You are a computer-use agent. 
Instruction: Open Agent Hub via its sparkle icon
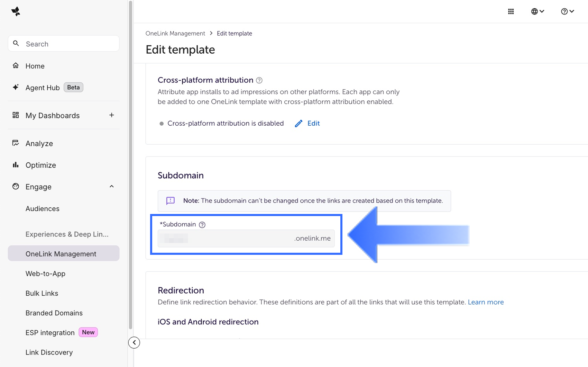[x=16, y=87]
